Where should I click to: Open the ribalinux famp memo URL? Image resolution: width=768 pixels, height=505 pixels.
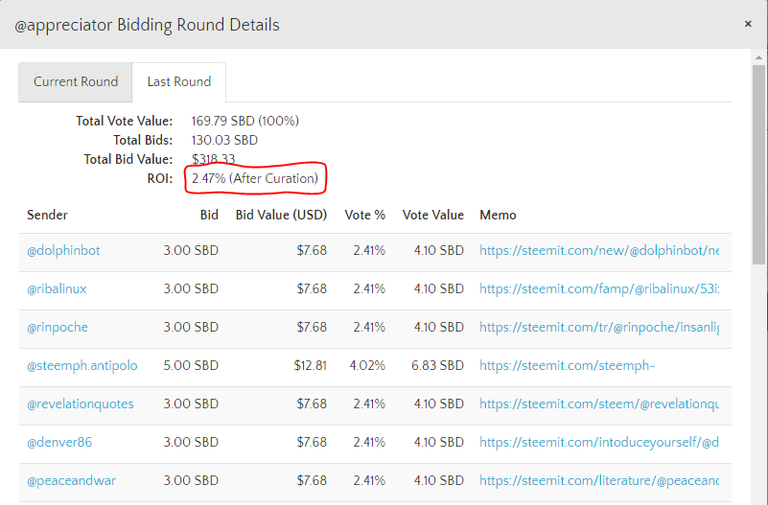point(599,289)
